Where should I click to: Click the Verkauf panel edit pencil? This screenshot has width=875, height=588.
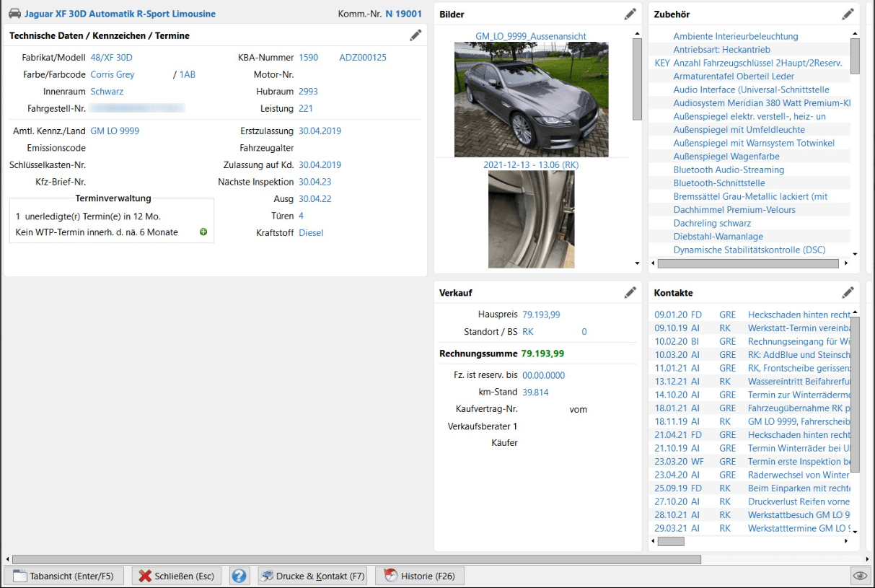coord(630,292)
